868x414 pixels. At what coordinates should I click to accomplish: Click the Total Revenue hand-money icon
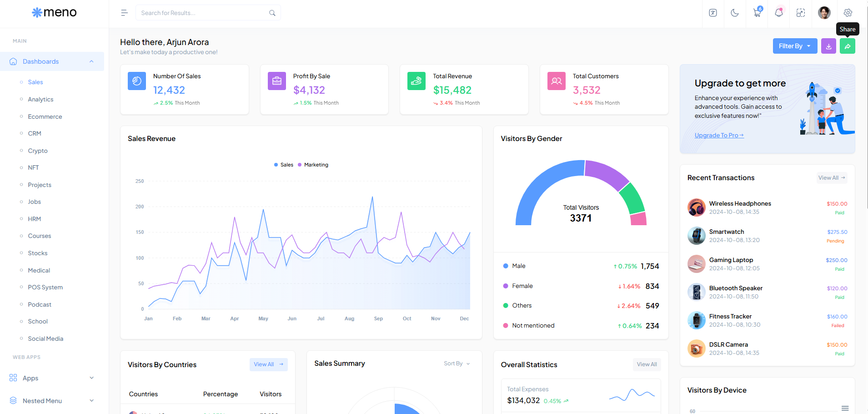click(x=416, y=81)
